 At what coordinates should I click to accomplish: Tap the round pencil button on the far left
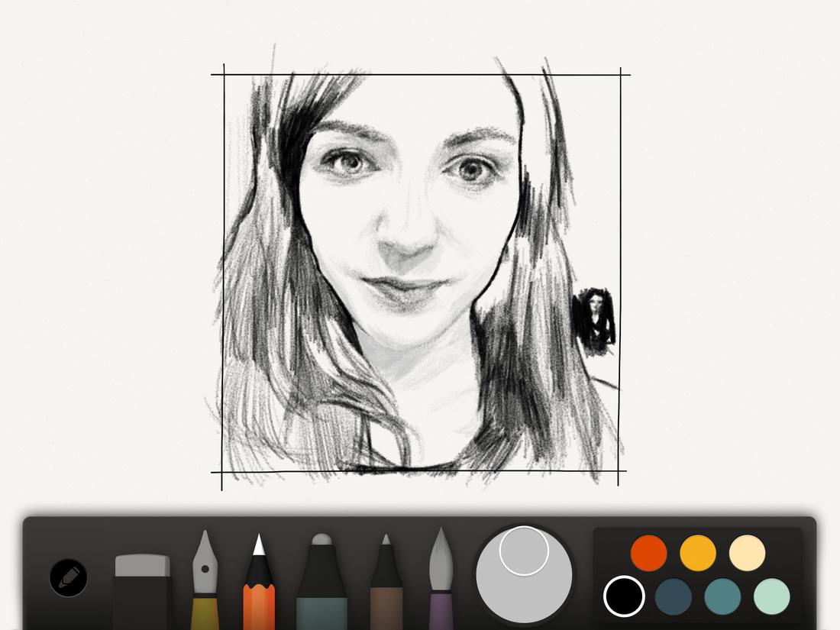67,578
